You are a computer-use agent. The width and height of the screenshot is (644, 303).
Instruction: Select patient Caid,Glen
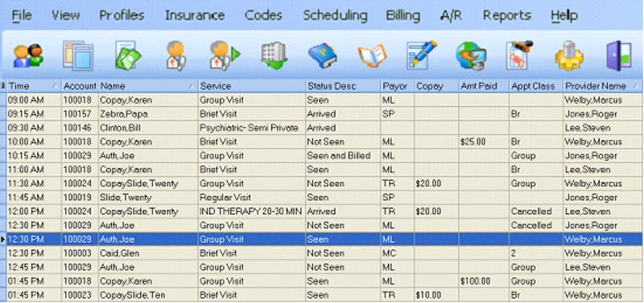coord(148,253)
